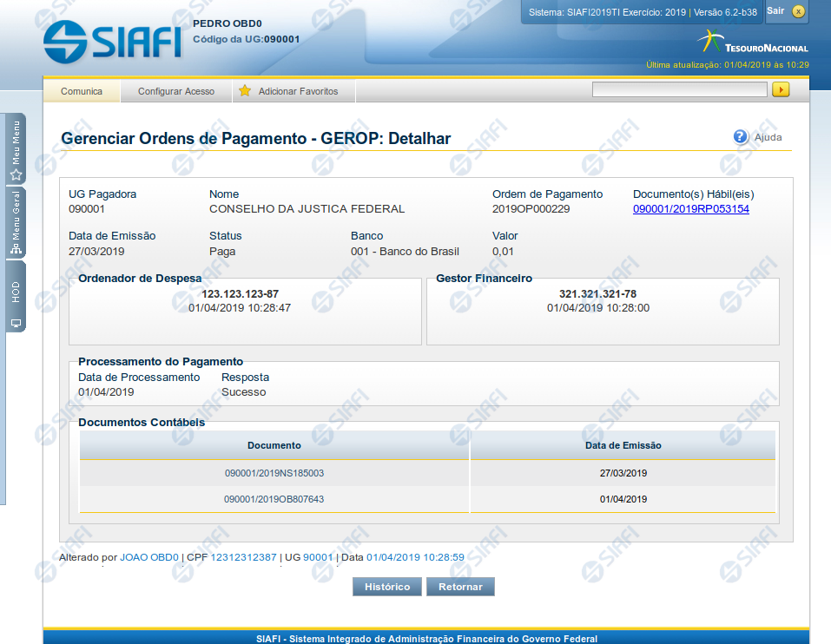Open the Ajuda help icon
831x644 pixels.
tap(740, 136)
